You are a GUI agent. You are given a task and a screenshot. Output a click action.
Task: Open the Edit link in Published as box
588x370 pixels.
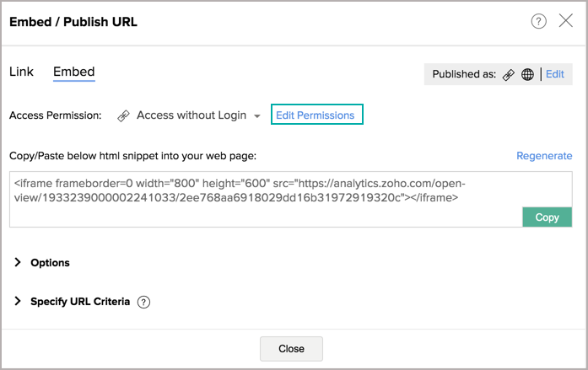coord(554,74)
